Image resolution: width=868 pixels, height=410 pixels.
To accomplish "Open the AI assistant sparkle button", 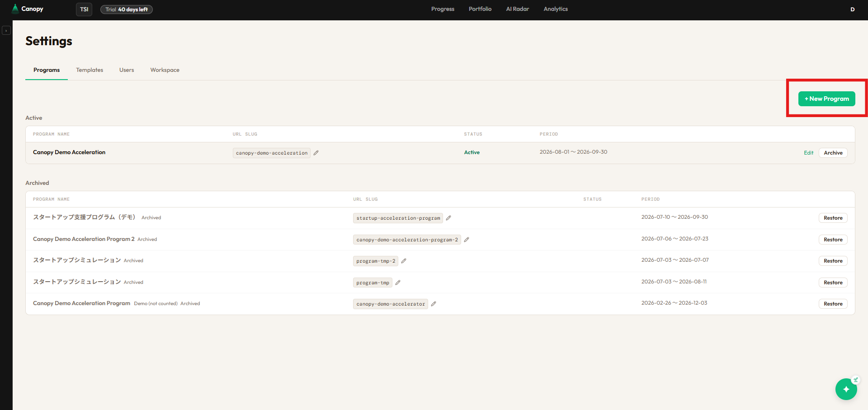I will 846,389.
